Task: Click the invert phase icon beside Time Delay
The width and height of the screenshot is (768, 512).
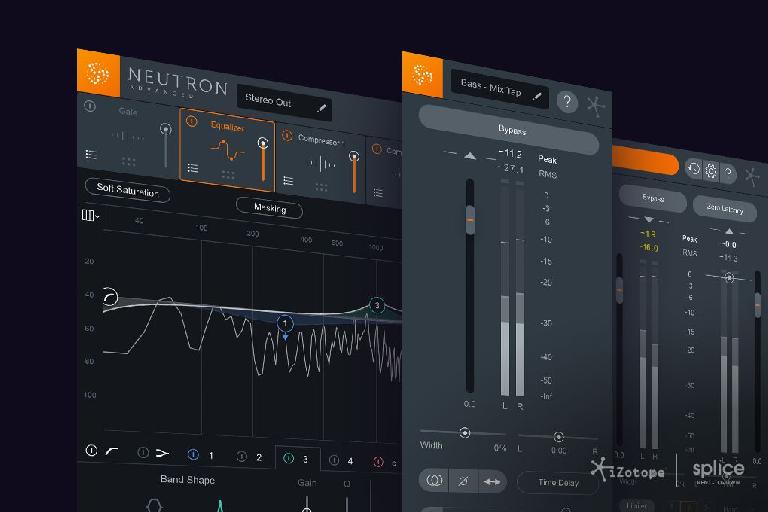Action: pos(462,481)
